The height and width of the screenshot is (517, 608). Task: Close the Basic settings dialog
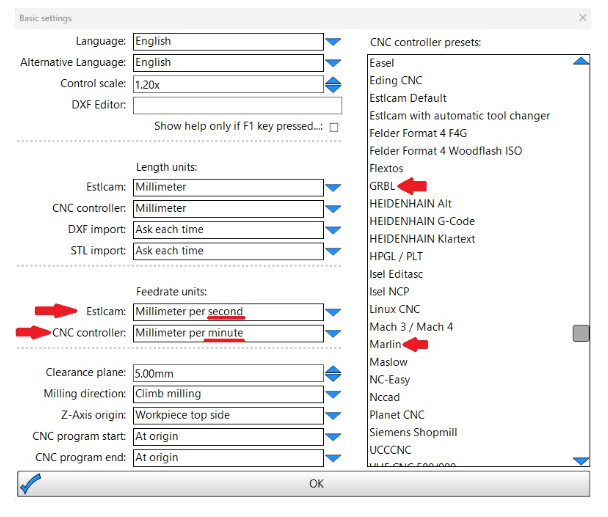click(583, 18)
